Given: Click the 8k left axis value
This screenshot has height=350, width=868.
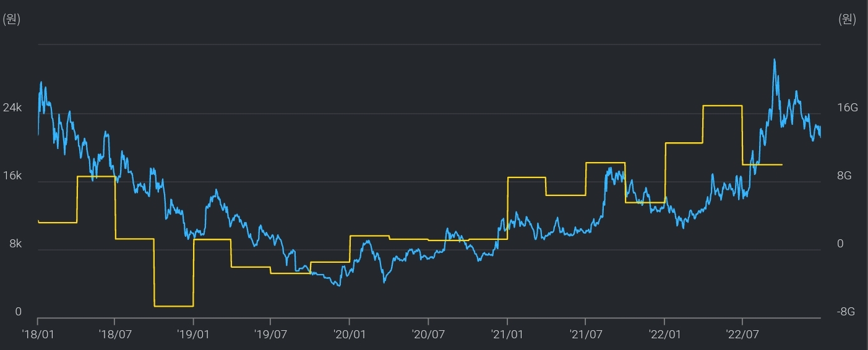Looking at the screenshot, I should [15, 244].
